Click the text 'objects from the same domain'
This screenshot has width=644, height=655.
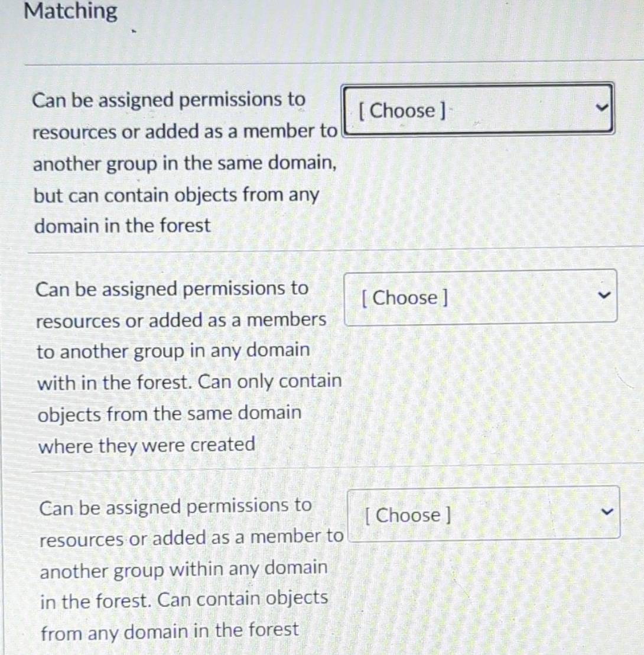[170, 413]
